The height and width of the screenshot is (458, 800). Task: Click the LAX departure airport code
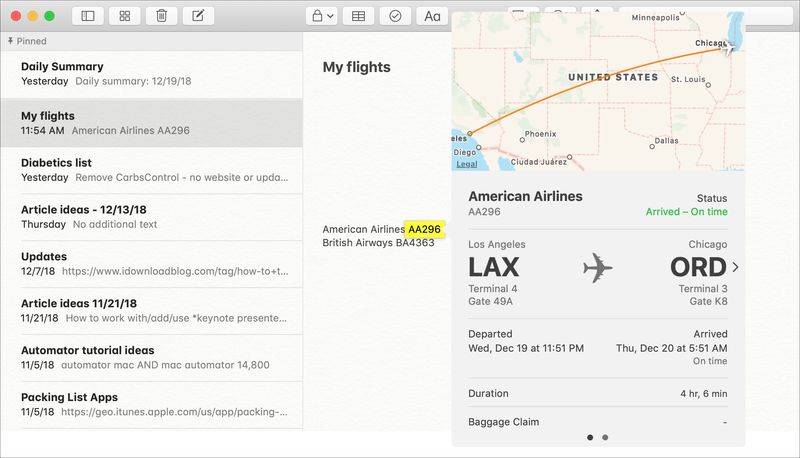[x=493, y=267]
